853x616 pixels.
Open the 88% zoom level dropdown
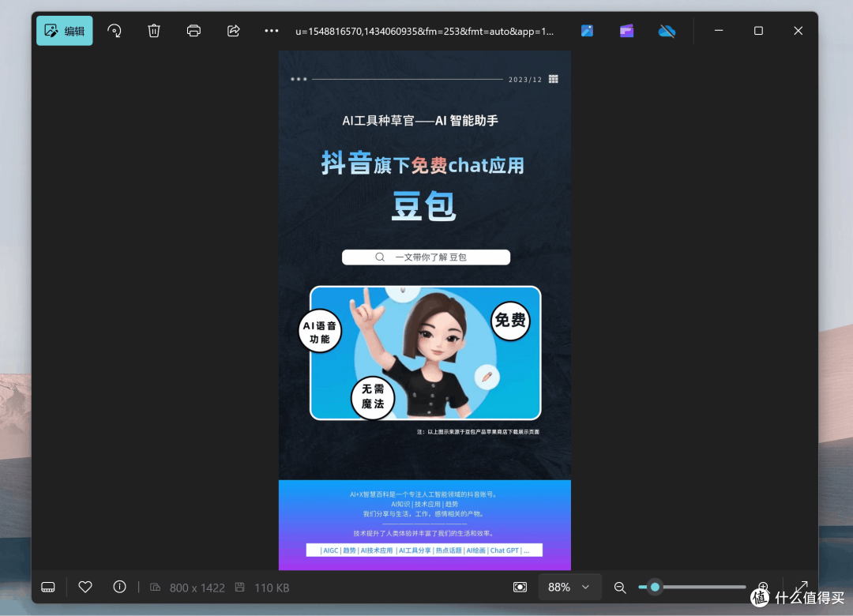[569, 587]
